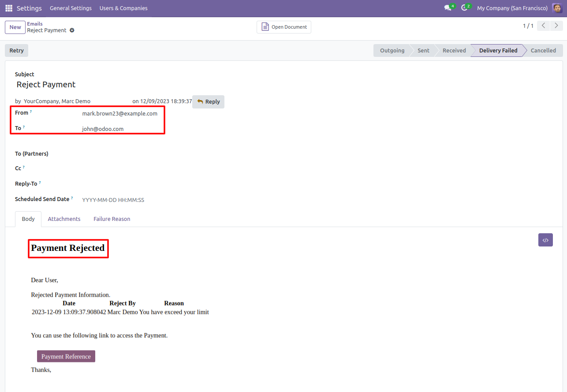Image resolution: width=567 pixels, height=392 pixels.
Task: Click the Payment Rejected heading
Action: point(68,248)
